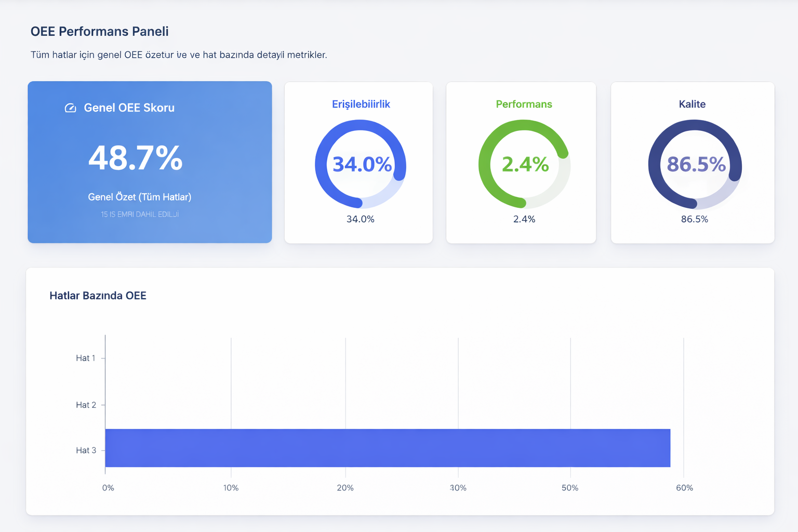
Task: Click the Hatlar Bazında OEE chart heading
Action: [x=98, y=296]
